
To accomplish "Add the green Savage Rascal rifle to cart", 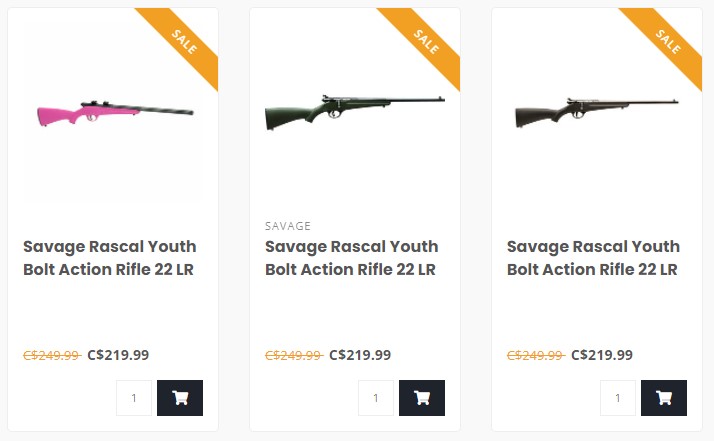I will coord(422,398).
